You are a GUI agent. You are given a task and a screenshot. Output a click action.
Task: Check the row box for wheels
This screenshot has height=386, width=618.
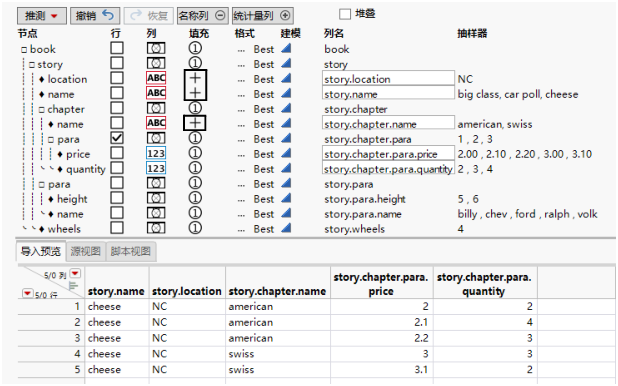pos(117,228)
